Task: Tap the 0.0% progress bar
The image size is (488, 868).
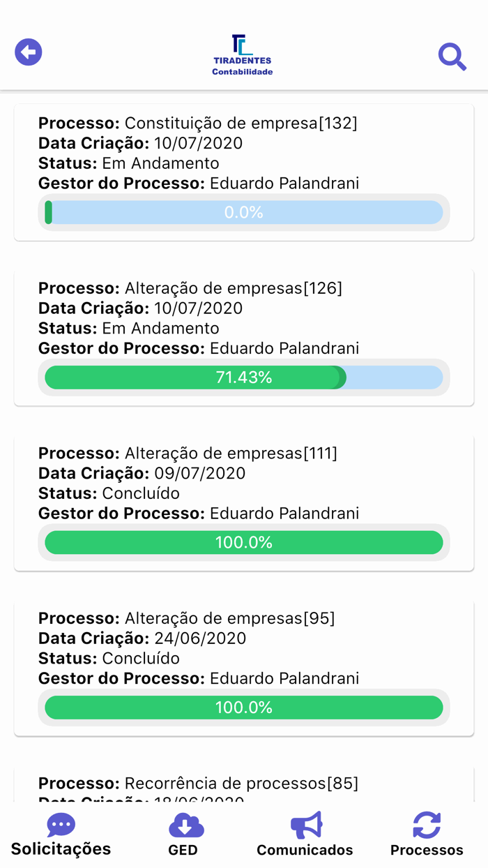Action: (x=243, y=212)
